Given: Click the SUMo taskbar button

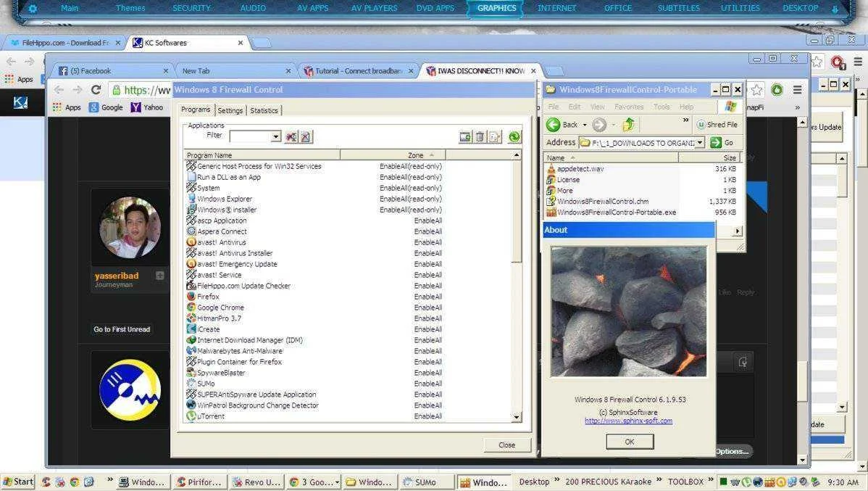Looking at the screenshot, I should (425, 482).
